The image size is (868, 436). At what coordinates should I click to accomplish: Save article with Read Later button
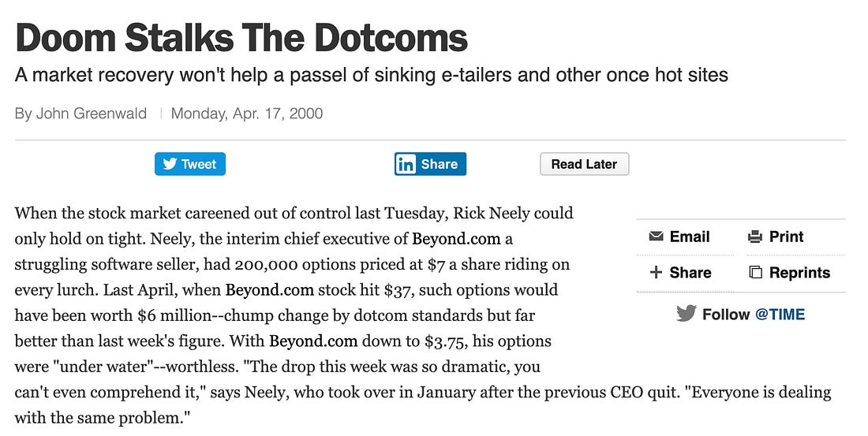coord(584,164)
